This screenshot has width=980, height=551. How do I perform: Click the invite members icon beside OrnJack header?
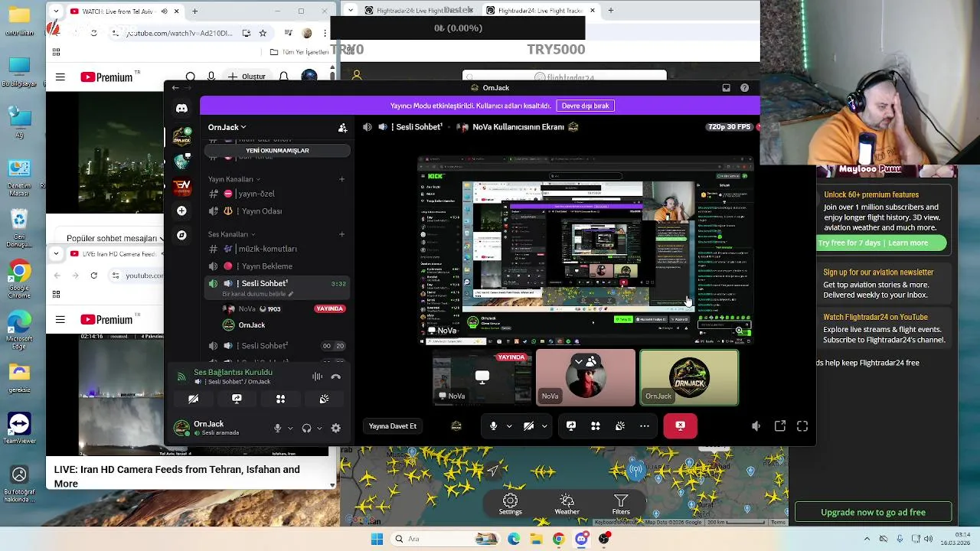pyautogui.click(x=342, y=128)
